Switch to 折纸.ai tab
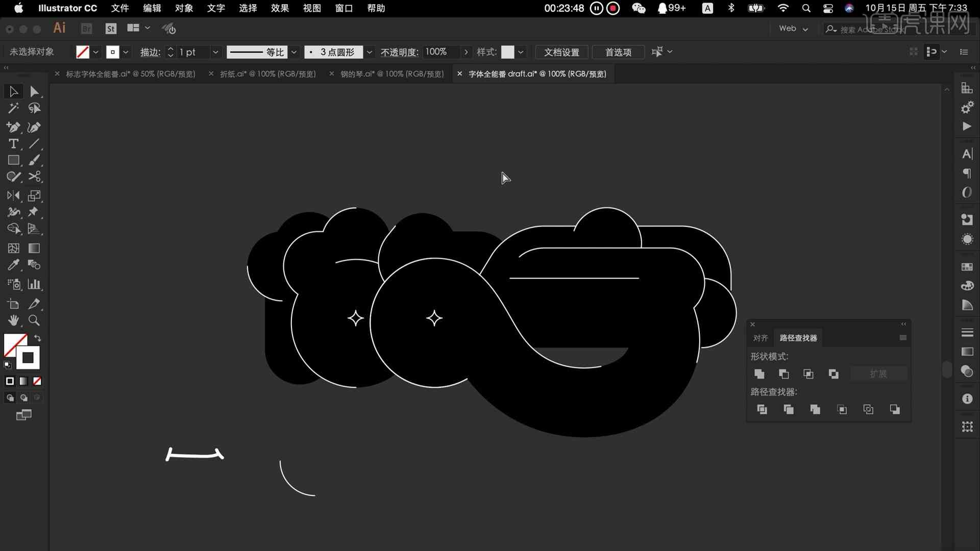 pyautogui.click(x=268, y=73)
